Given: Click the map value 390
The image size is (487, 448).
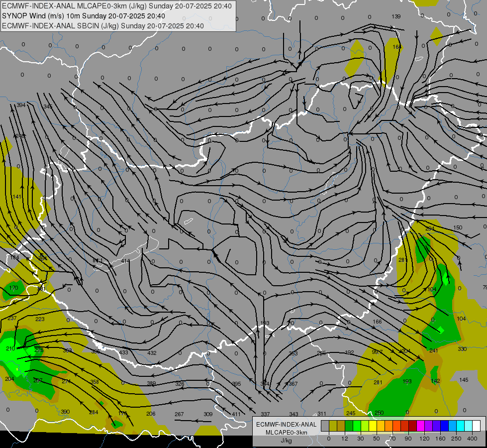Looking at the screenshot, I should pos(65,412).
